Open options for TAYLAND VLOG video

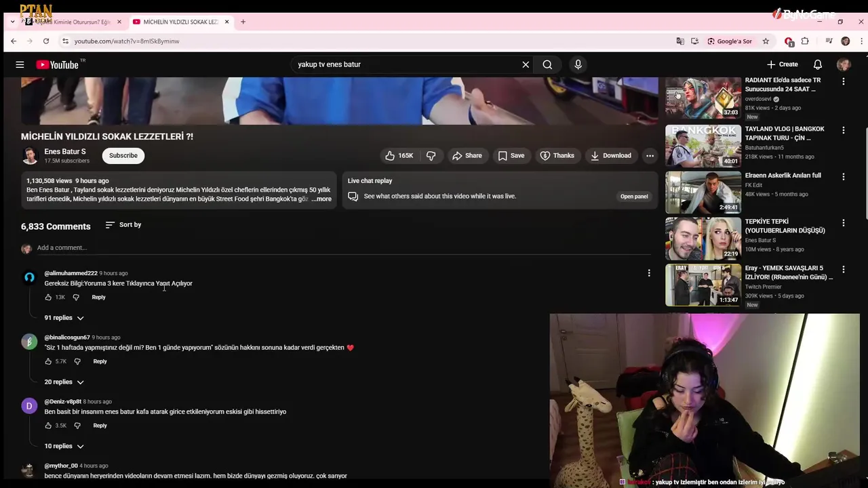(844, 130)
